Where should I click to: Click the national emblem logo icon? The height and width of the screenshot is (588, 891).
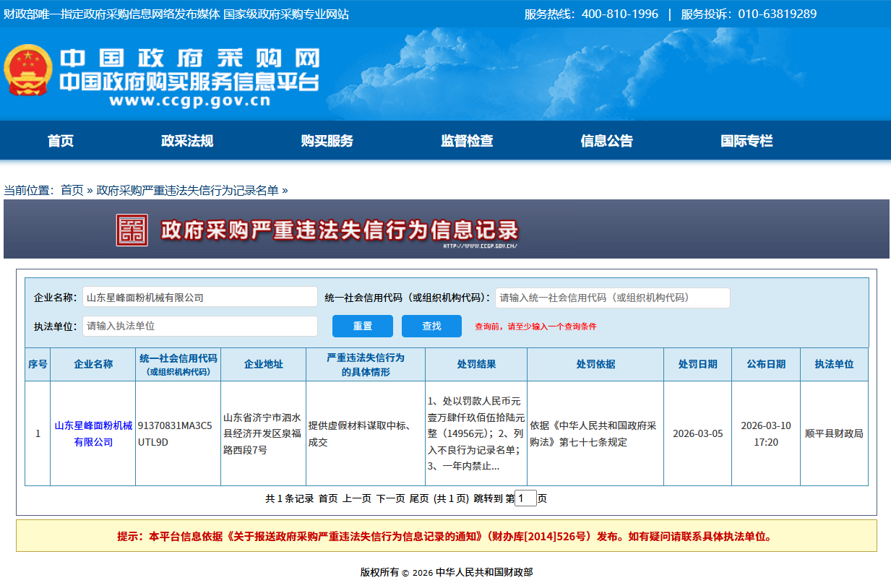(28, 71)
